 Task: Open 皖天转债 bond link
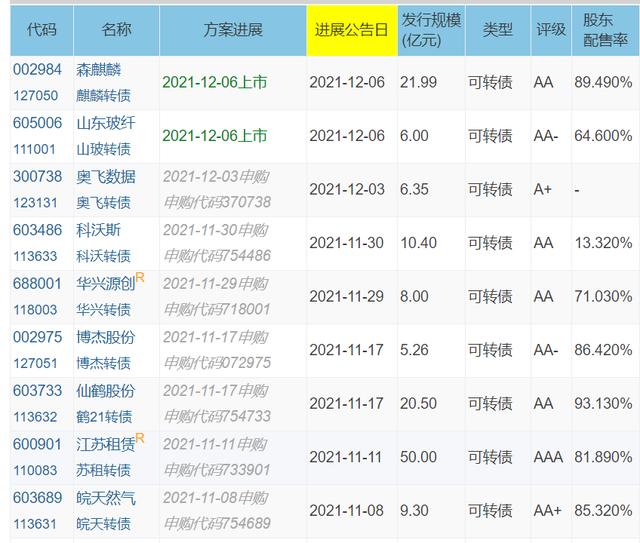103,523
